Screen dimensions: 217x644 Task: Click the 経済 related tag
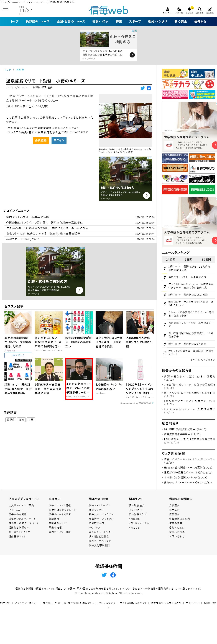click(21, 419)
